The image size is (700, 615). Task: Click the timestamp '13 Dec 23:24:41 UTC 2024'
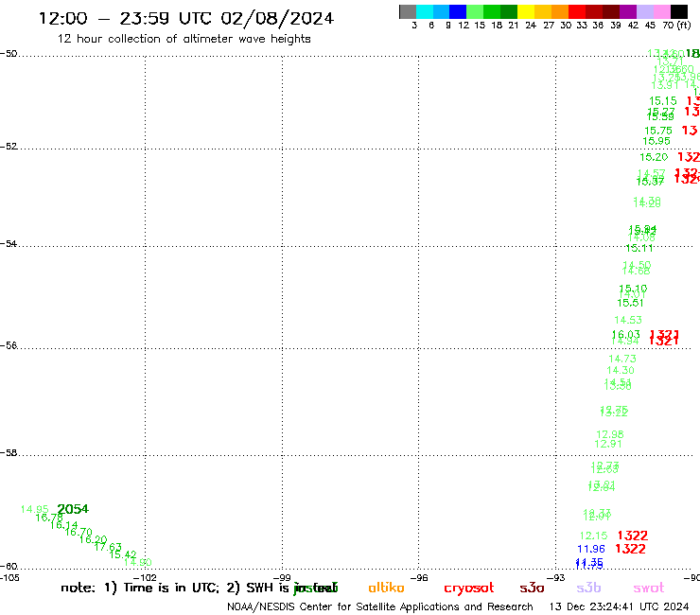click(x=620, y=606)
